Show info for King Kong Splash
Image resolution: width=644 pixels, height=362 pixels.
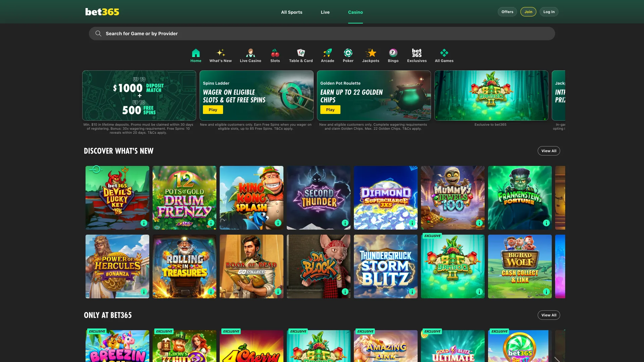click(x=278, y=223)
